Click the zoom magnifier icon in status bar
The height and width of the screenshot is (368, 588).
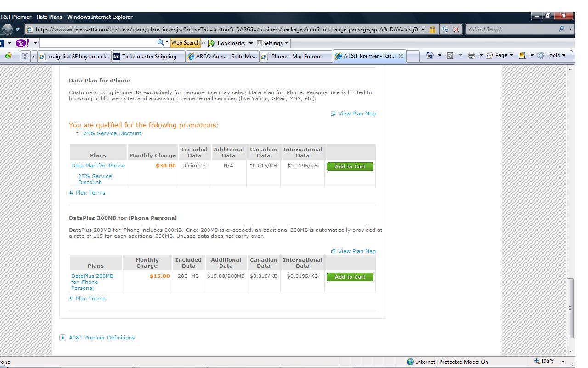pos(537,362)
